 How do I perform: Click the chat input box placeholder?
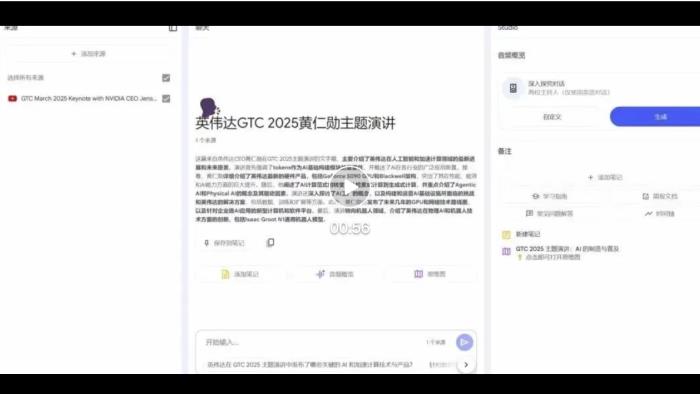222,342
